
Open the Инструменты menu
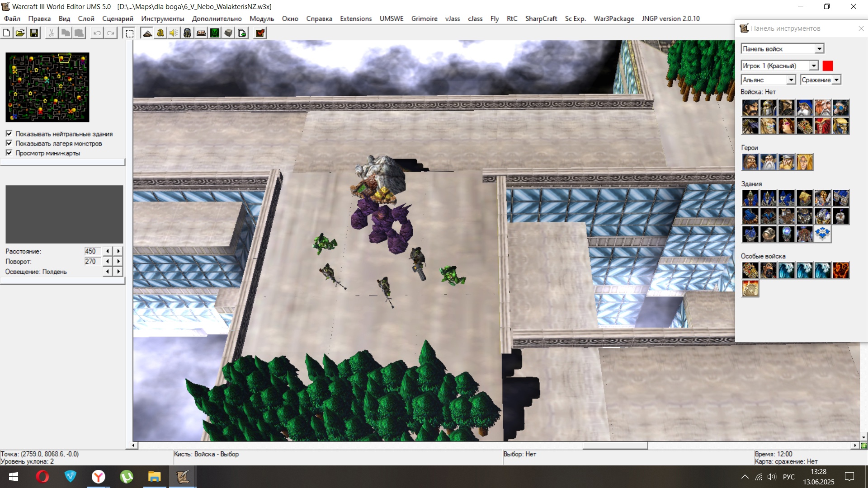pos(162,19)
